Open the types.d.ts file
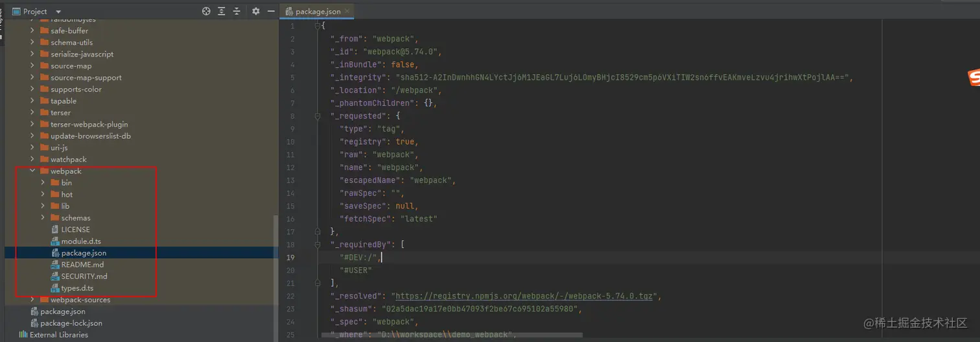The width and height of the screenshot is (980, 342). click(x=77, y=287)
